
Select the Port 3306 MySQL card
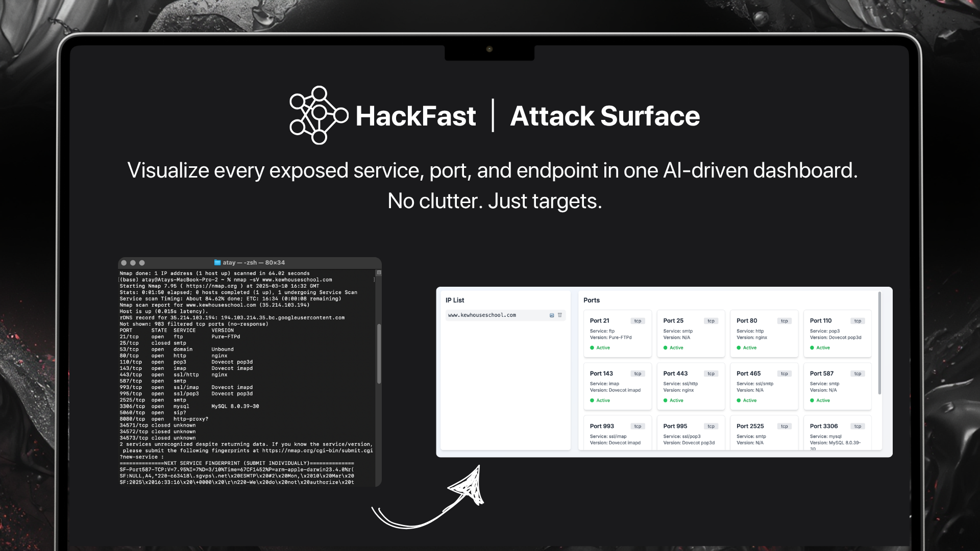point(837,434)
